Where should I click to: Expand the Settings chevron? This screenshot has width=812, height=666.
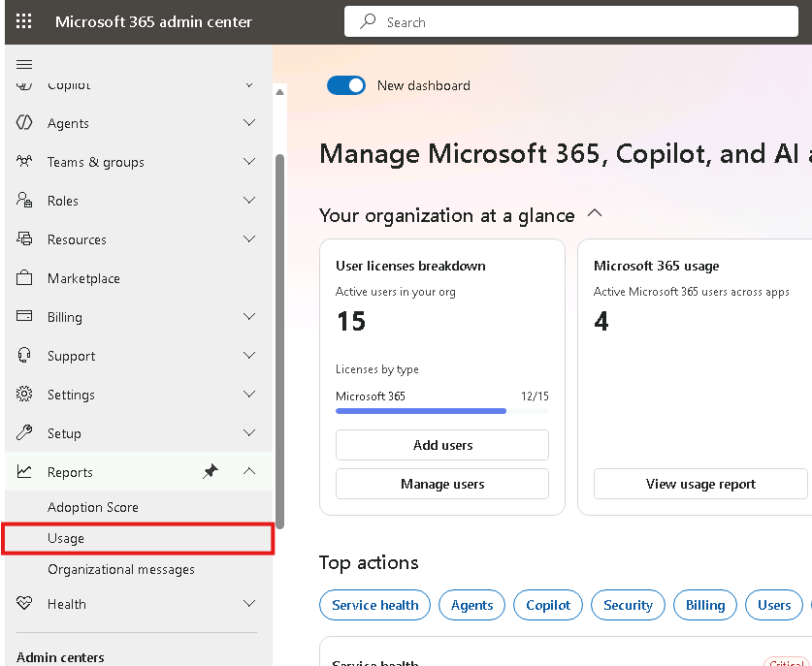pyautogui.click(x=249, y=394)
